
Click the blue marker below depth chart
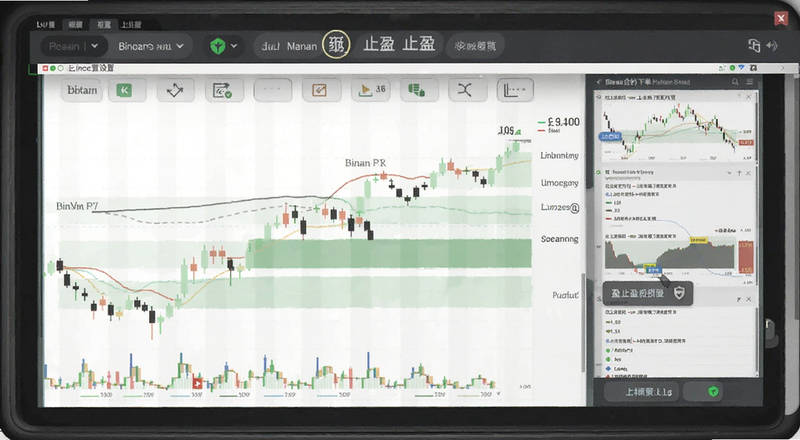tap(654, 270)
